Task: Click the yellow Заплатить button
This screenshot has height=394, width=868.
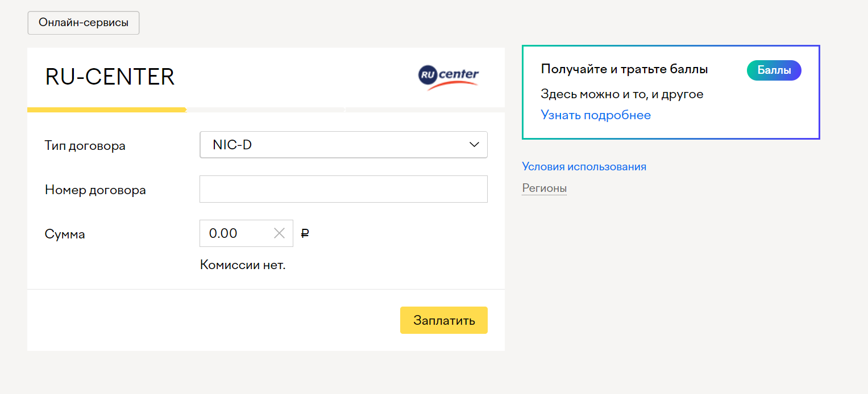Action: pyautogui.click(x=444, y=320)
